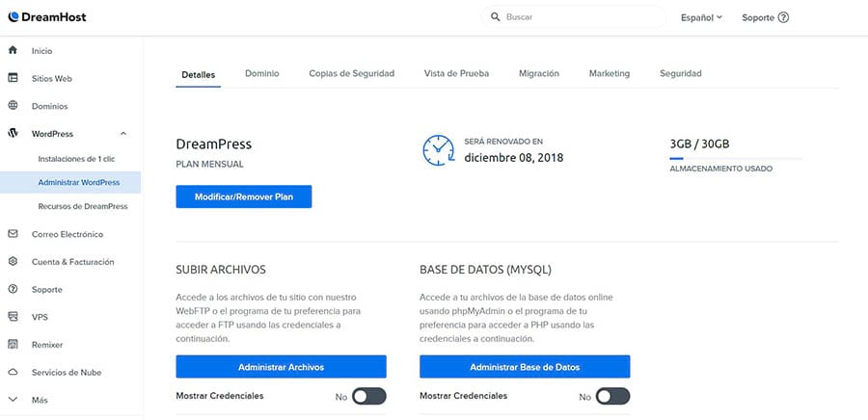The height and width of the screenshot is (420, 868).
Task: Open the Migración tab
Action: (x=538, y=74)
